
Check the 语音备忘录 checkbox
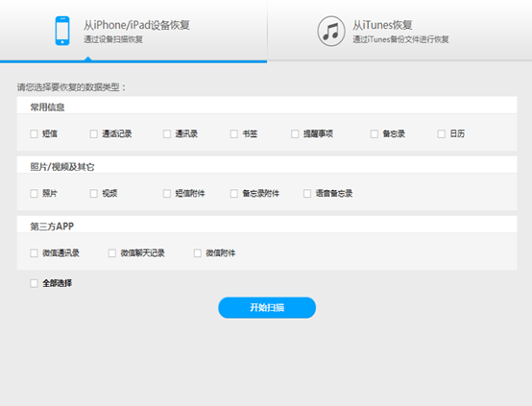click(x=307, y=194)
